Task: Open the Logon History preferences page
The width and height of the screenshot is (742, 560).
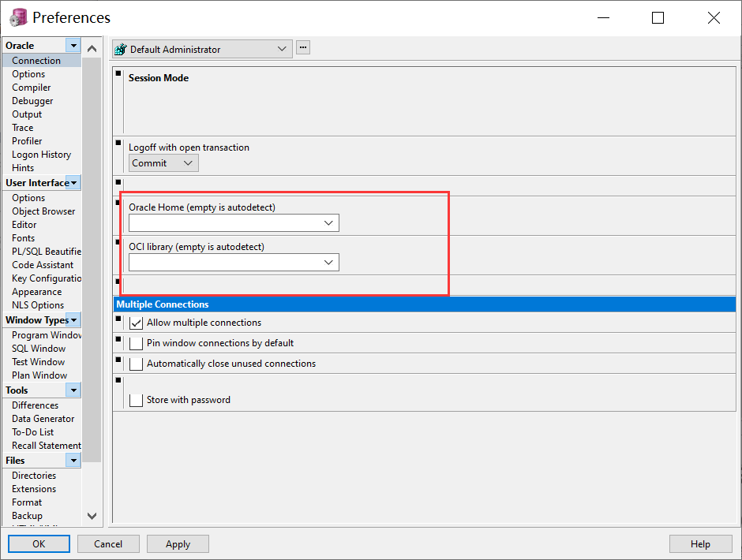Action: (x=42, y=155)
